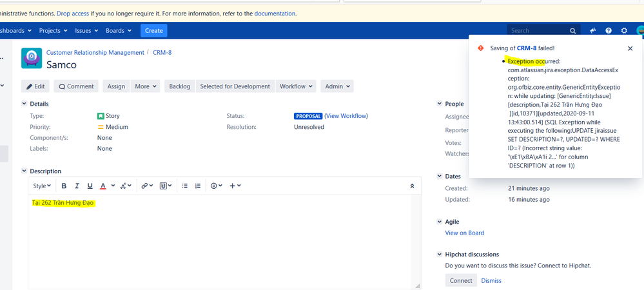Click the Drop access link
This screenshot has height=290, width=644.
point(73,13)
